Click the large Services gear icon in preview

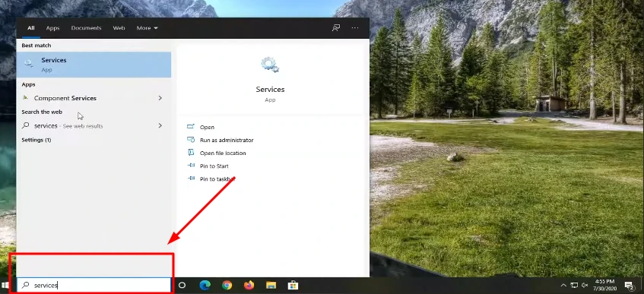(270, 65)
